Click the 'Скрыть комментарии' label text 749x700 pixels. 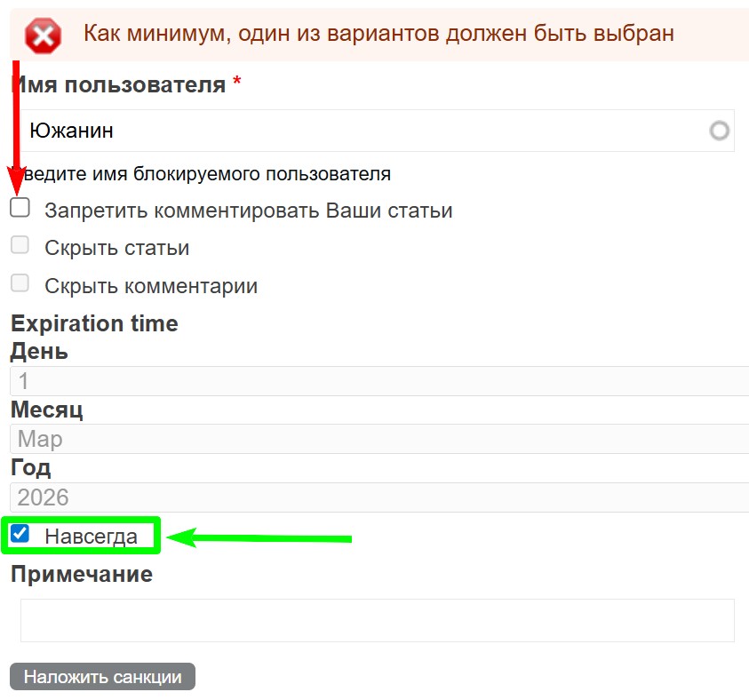point(151,287)
